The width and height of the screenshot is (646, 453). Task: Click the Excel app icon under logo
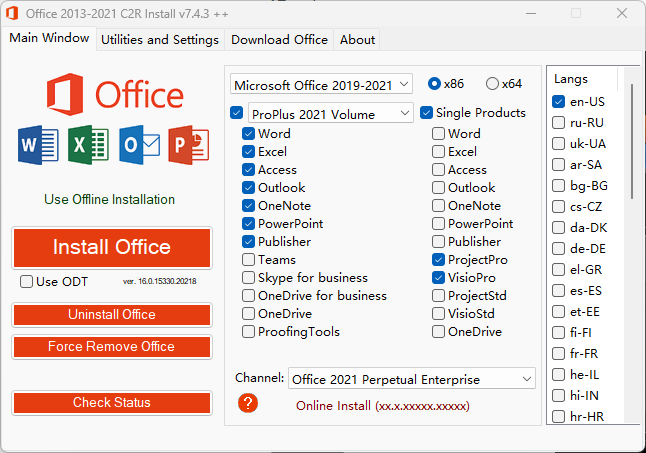[x=88, y=145]
